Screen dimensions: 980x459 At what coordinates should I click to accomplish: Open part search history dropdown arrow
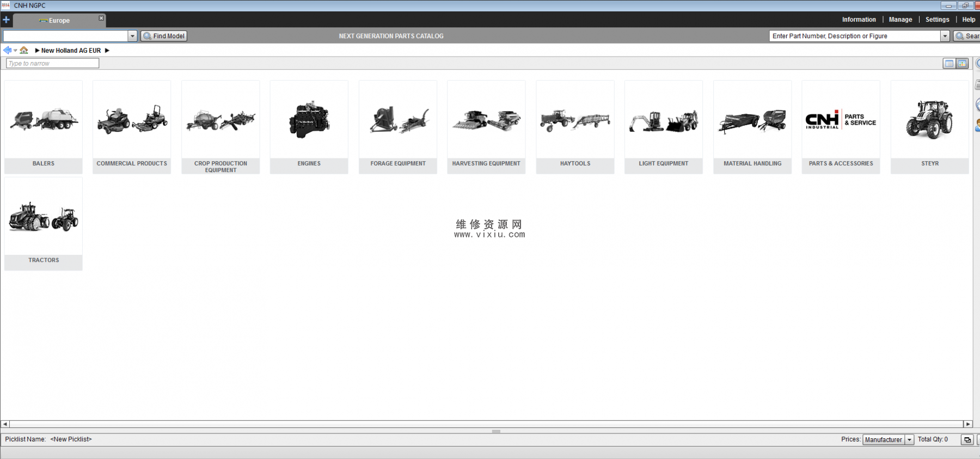(x=945, y=36)
